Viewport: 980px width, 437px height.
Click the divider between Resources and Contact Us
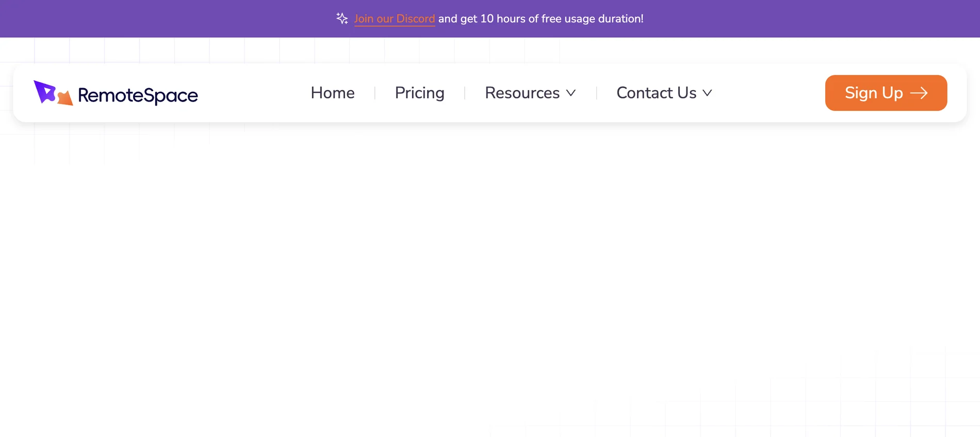(596, 93)
